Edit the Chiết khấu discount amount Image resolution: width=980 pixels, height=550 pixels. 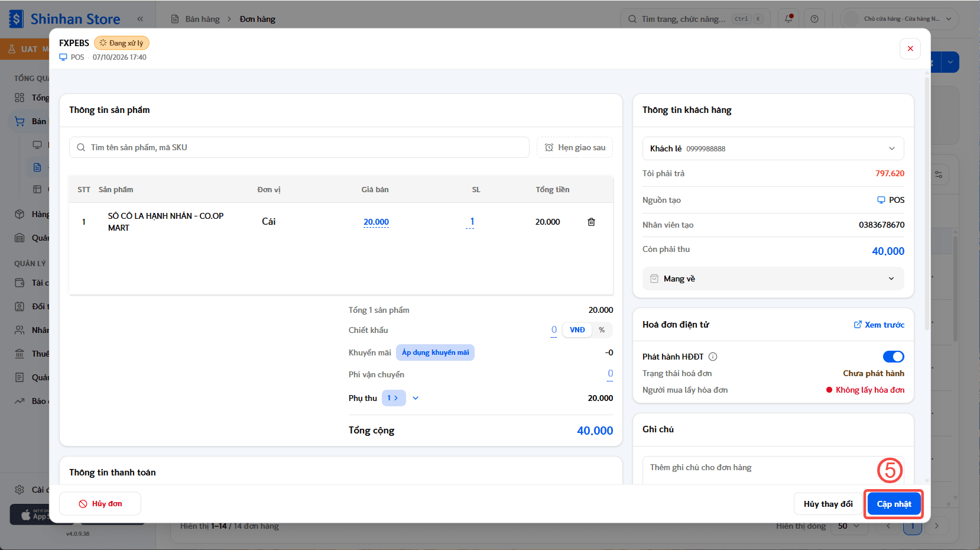tap(554, 330)
